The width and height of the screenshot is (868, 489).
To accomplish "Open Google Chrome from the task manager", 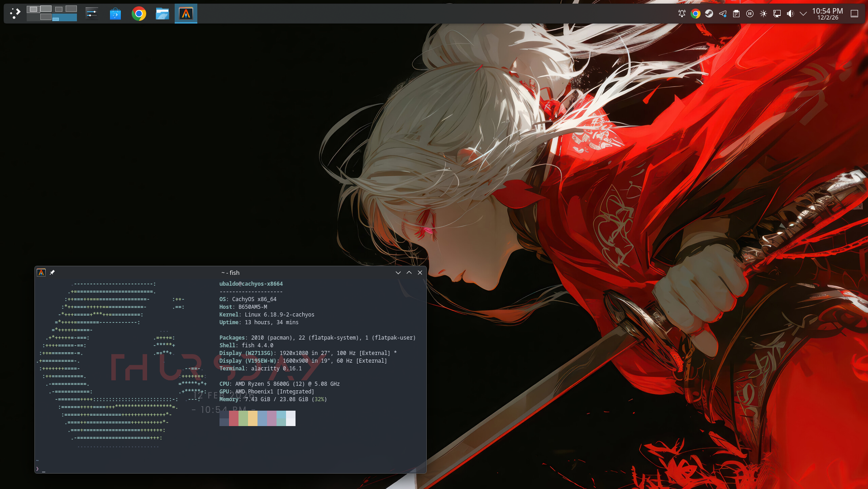I will (139, 14).
